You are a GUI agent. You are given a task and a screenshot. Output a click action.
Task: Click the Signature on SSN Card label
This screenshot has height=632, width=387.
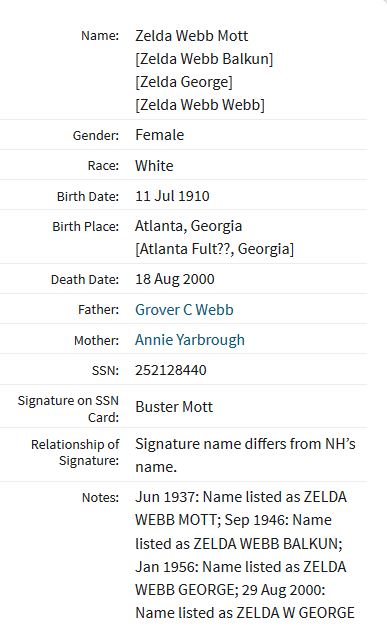pos(68,409)
